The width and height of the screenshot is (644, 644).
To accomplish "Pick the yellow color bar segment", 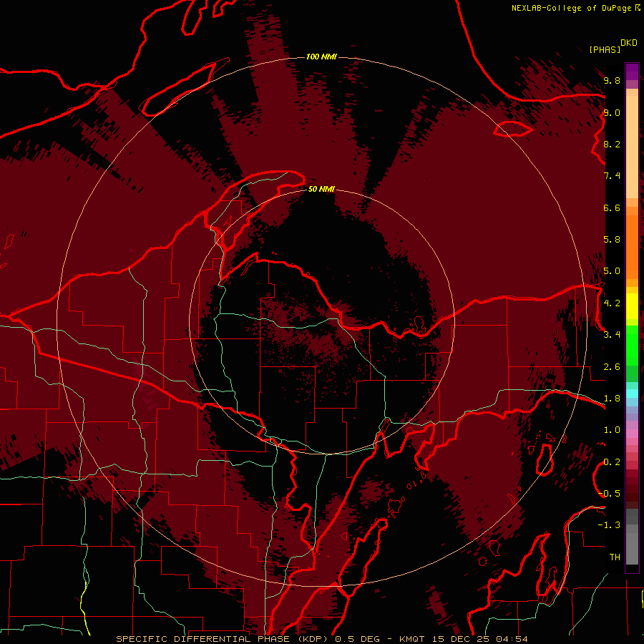I will (632, 306).
